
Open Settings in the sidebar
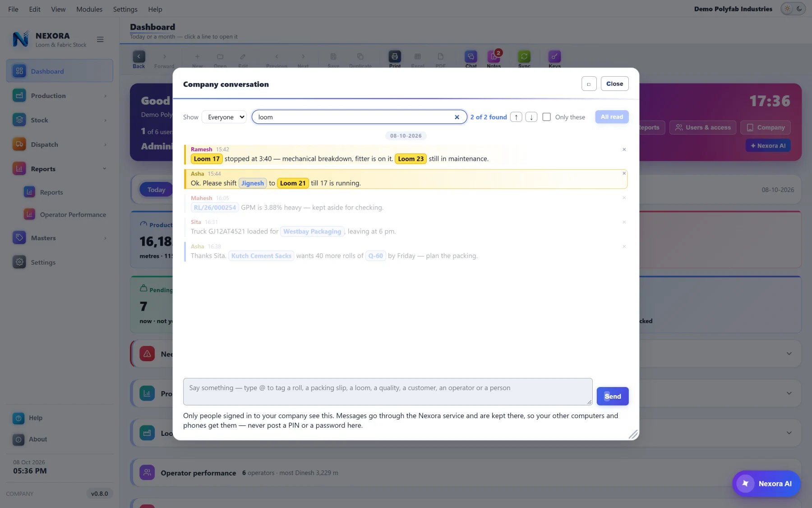pos(60,262)
